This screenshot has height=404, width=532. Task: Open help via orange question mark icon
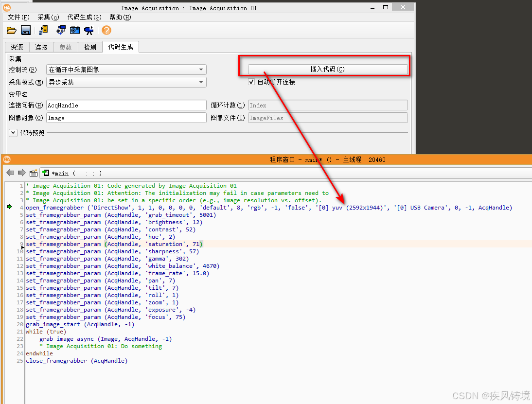point(106,31)
